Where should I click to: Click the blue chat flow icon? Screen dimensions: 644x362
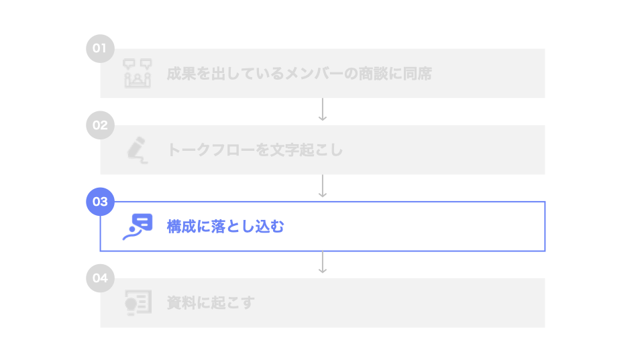(138, 227)
